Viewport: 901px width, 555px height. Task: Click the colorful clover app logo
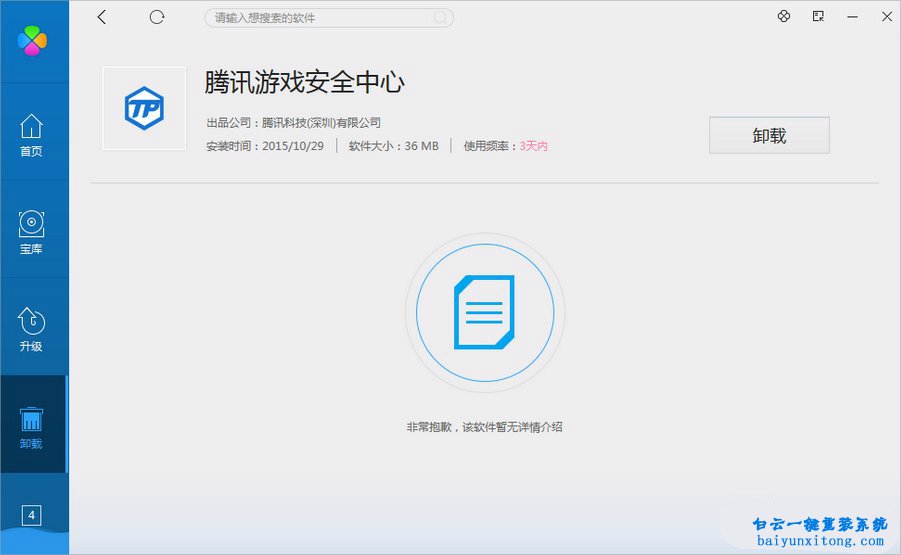tap(32, 41)
